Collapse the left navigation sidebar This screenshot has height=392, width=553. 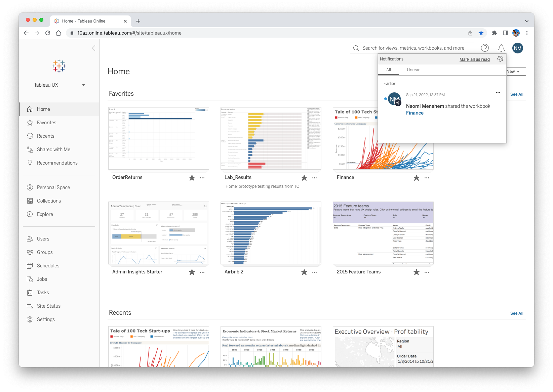point(94,48)
